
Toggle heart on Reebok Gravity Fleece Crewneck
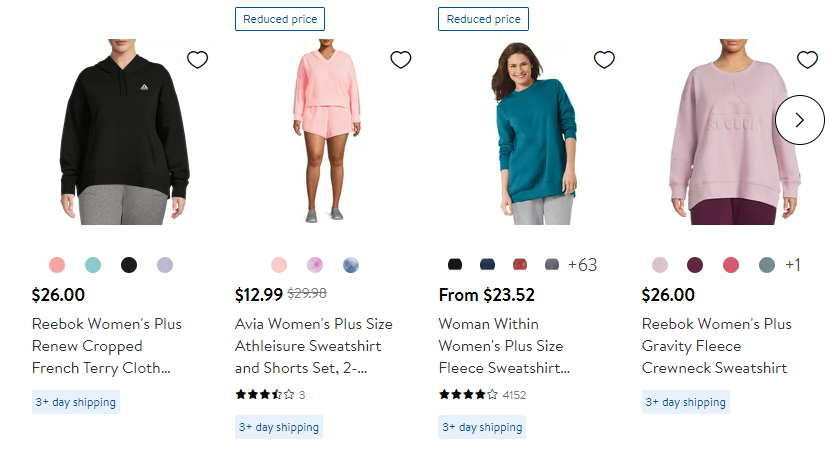click(x=807, y=60)
